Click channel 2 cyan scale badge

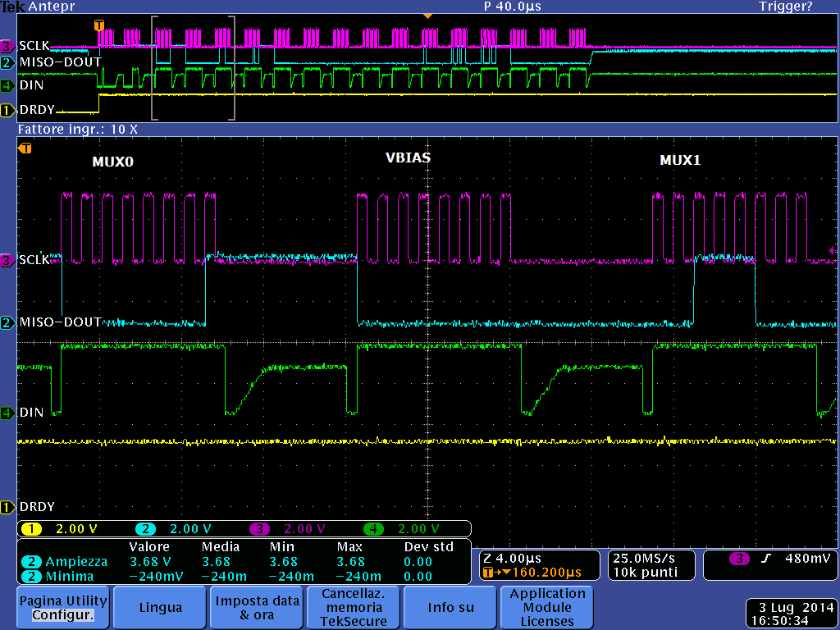[x=145, y=529]
